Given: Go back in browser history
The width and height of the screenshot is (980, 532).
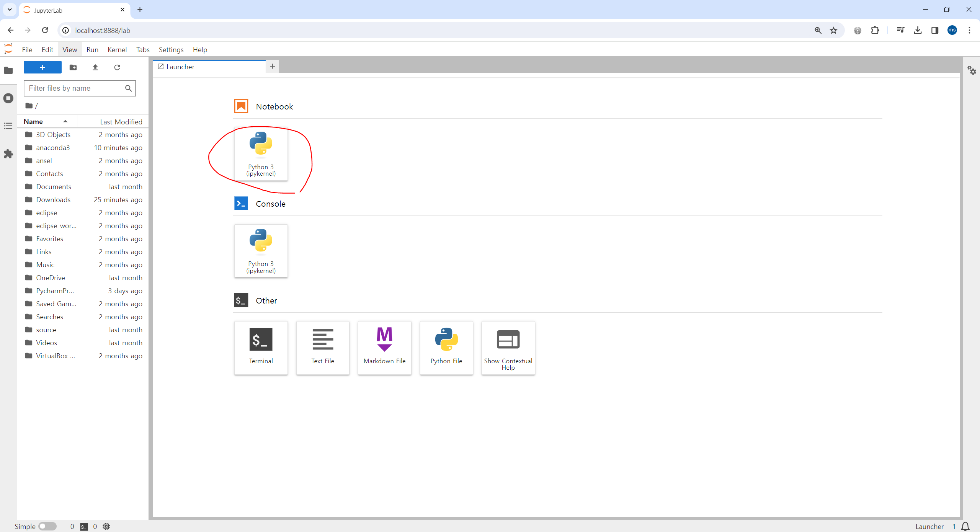Looking at the screenshot, I should click(x=10, y=30).
